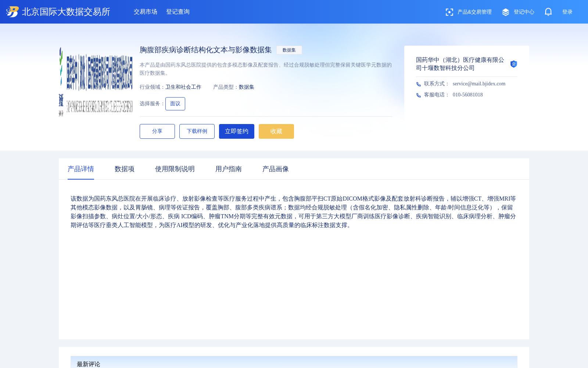Image resolution: width=588 pixels, height=368 pixels.
Task: Click the 登录 link
Action: pyautogui.click(x=567, y=12)
